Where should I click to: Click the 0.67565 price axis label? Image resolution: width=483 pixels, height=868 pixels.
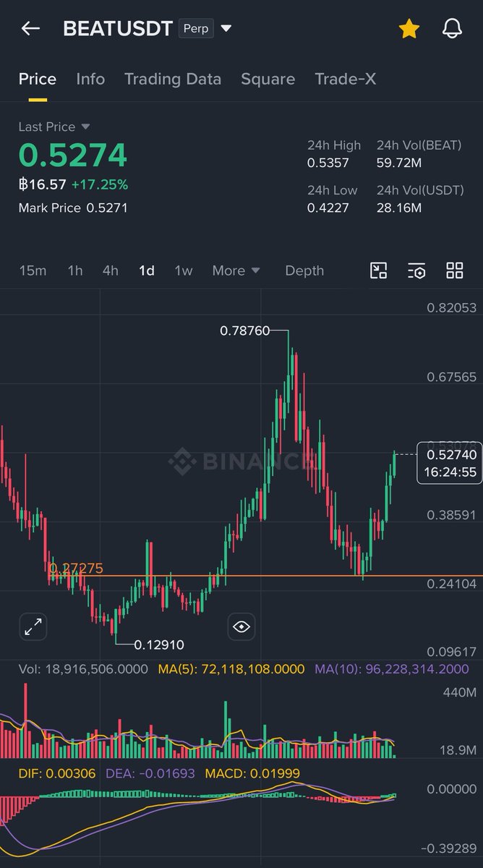pyautogui.click(x=452, y=377)
